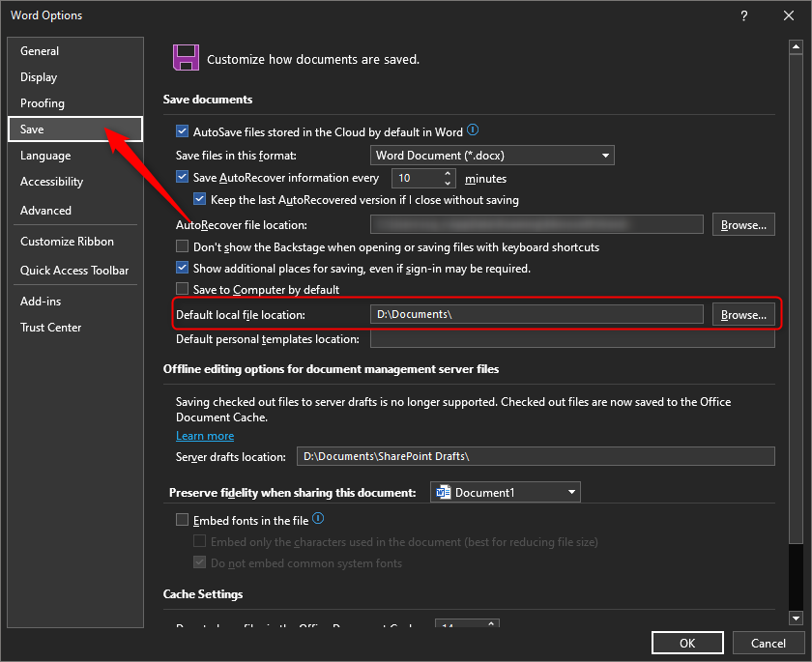Click the info icon beside Embed fonts
Screen dimensions: 812x662
click(x=318, y=518)
